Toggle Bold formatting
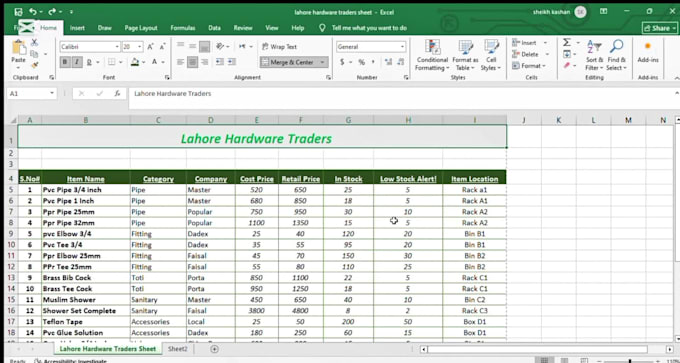Screen dimensions: 680x363 pos(65,62)
